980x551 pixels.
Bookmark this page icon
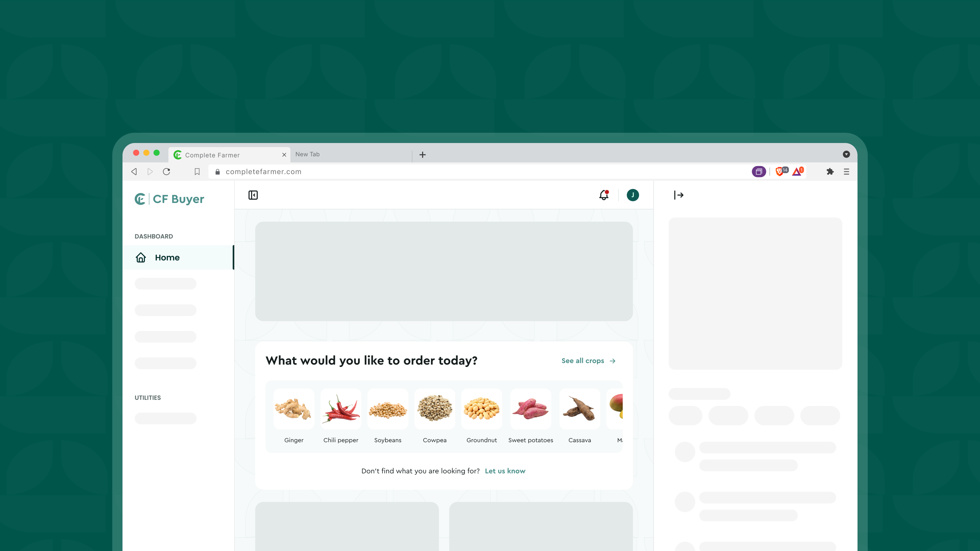(197, 172)
